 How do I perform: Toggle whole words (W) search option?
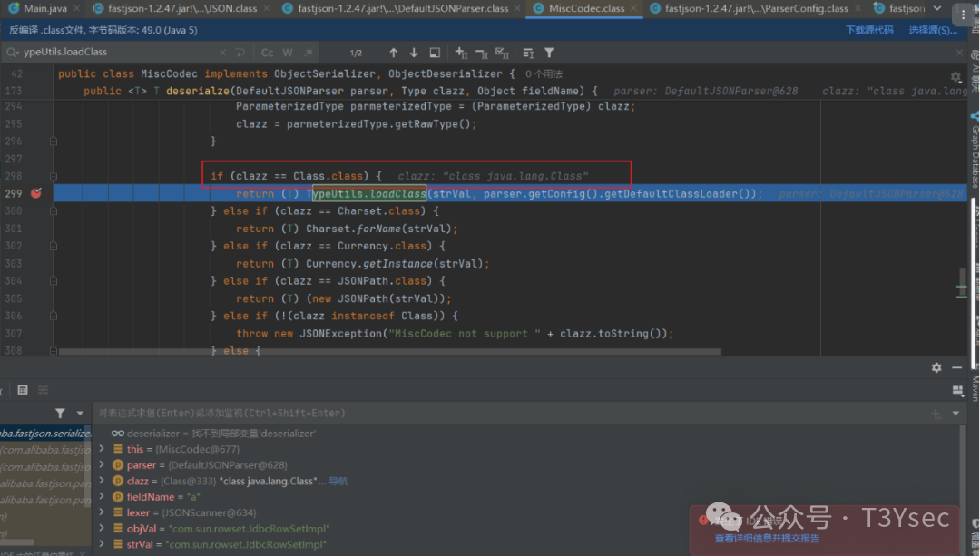[x=288, y=53]
